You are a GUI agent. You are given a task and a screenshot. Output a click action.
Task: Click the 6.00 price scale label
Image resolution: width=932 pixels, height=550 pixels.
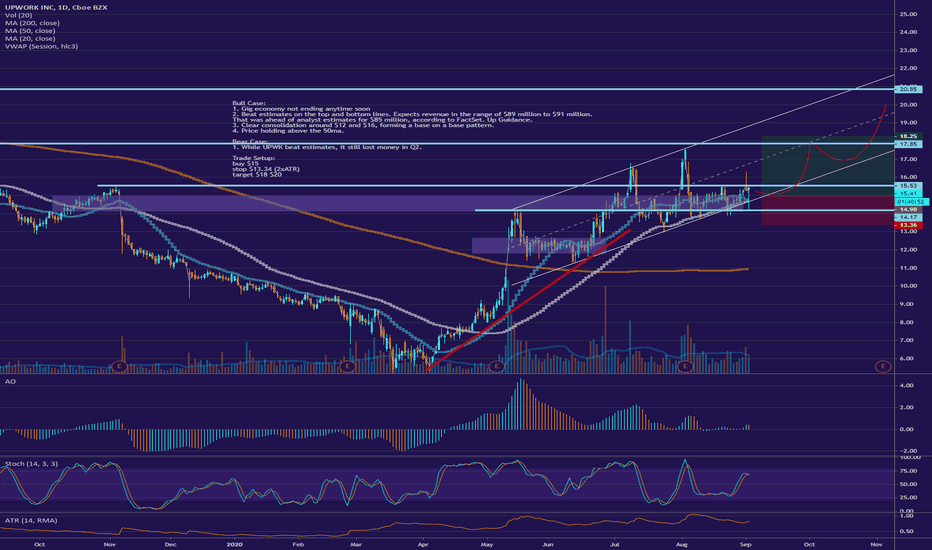tap(908, 359)
